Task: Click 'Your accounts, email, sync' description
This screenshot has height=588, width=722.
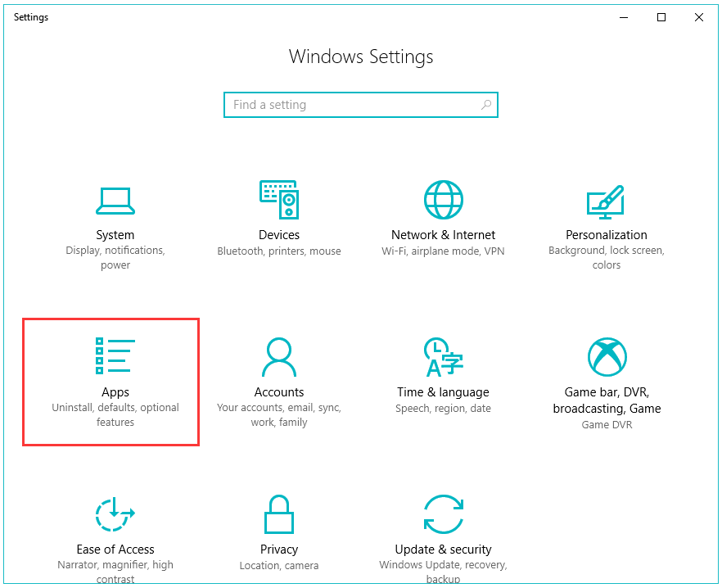Action: tap(279, 414)
